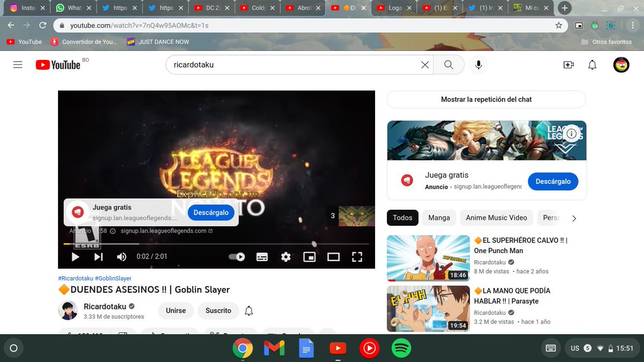Open a new browser tab

[565, 8]
